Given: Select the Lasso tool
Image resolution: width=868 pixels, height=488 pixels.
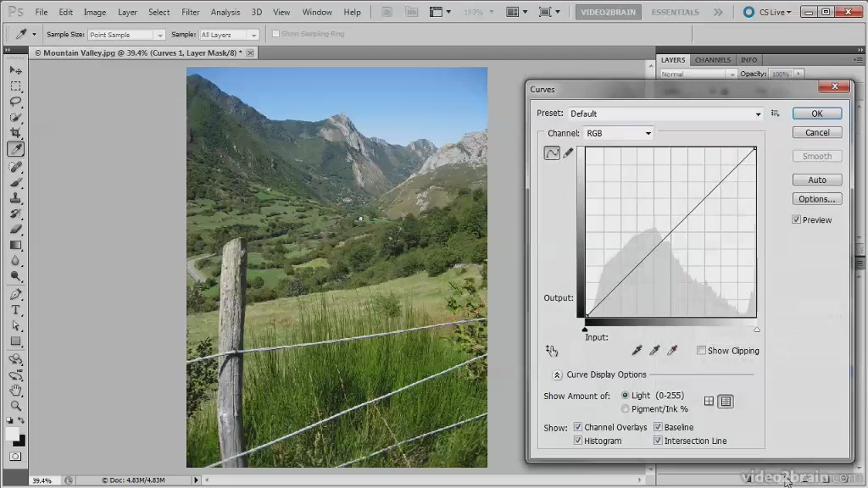Looking at the screenshot, I should (x=15, y=102).
